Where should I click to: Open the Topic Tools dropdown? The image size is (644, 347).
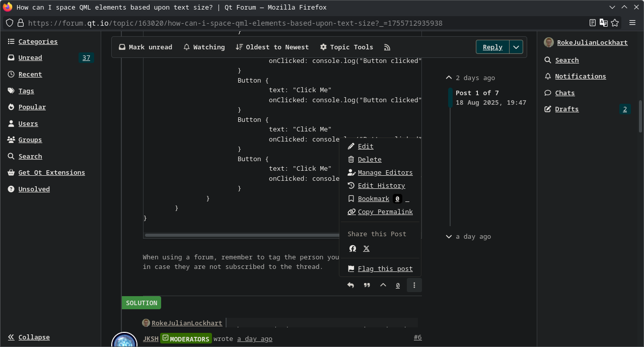click(x=346, y=47)
